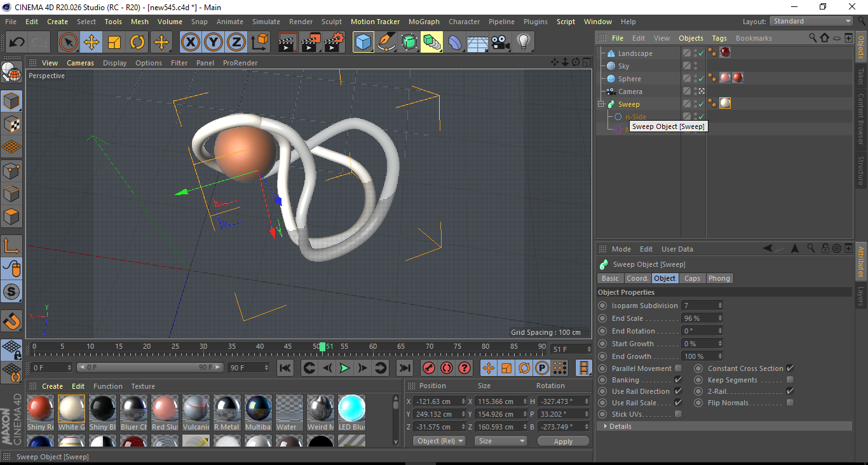Toggle 2-Rail checkbox
The height and width of the screenshot is (465, 868).
[x=790, y=391]
